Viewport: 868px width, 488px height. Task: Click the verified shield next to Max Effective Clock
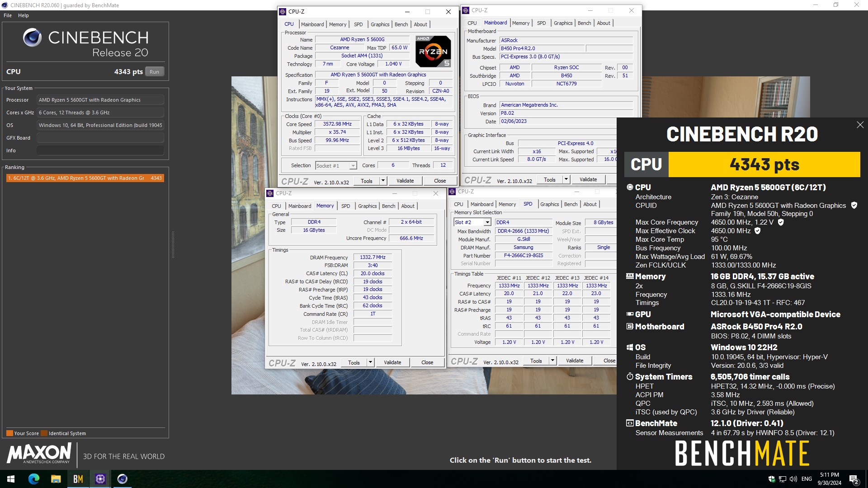tap(758, 231)
